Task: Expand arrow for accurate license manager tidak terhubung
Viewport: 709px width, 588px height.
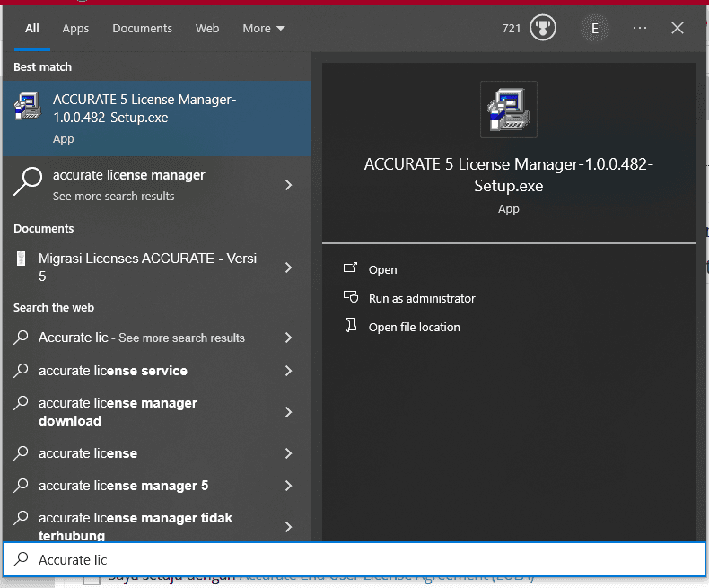Action: point(288,527)
